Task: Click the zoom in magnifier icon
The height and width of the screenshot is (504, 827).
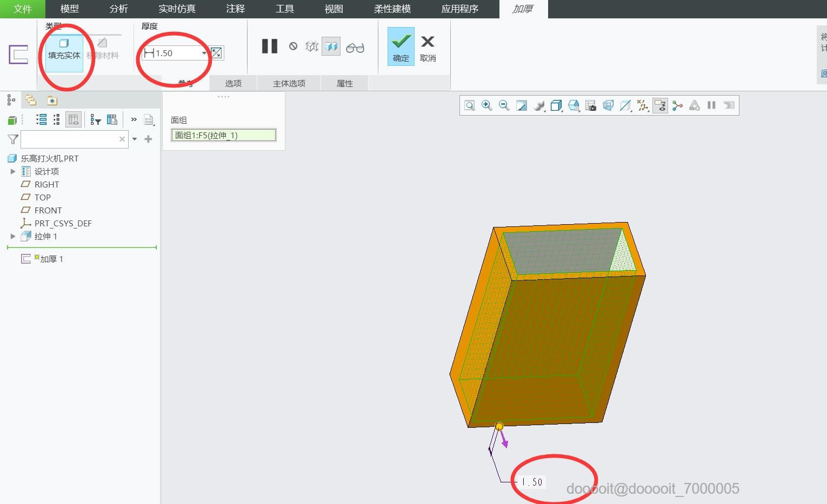Action: [x=487, y=105]
